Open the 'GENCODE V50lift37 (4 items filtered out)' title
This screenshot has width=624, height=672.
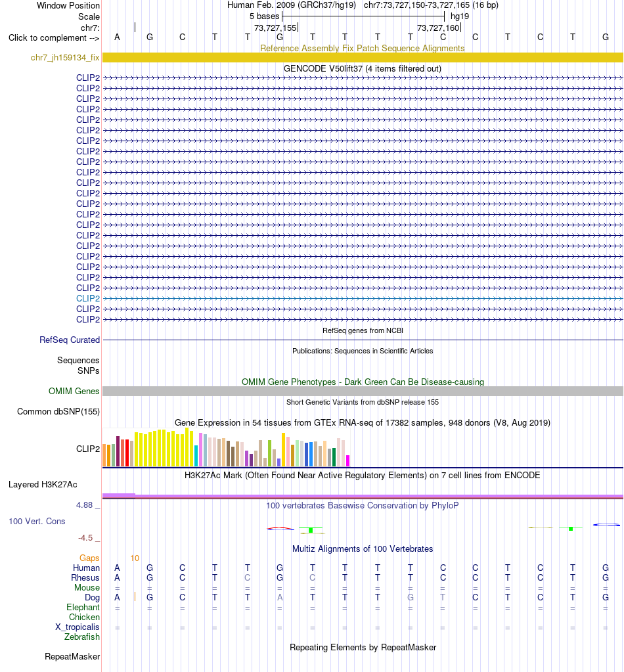tap(362, 68)
